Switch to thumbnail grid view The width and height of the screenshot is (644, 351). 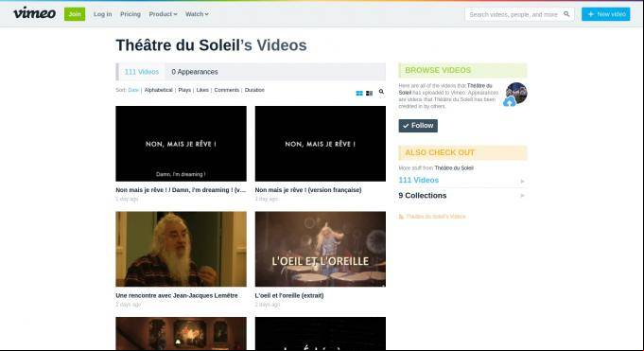[359, 94]
